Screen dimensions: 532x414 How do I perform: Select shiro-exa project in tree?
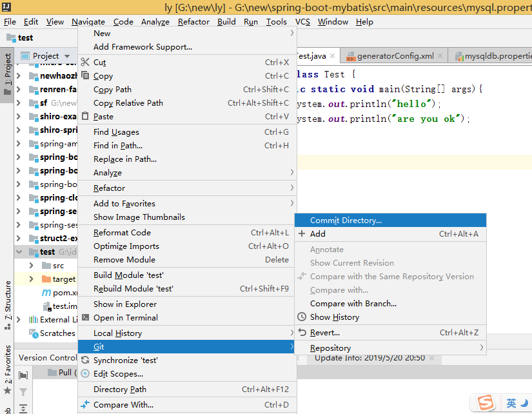pyautogui.click(x=57, y=116)
